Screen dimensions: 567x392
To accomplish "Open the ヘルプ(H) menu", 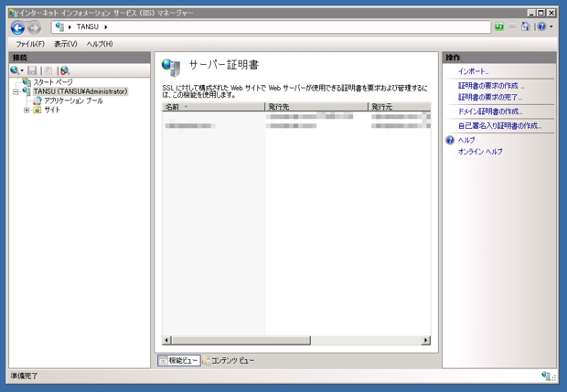I will (x=100, y=44).
